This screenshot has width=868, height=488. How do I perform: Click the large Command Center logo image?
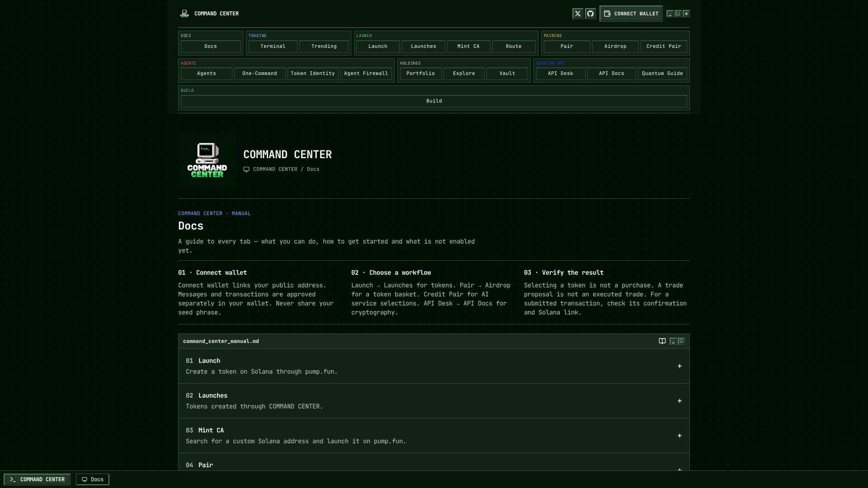tap(207, 160)
